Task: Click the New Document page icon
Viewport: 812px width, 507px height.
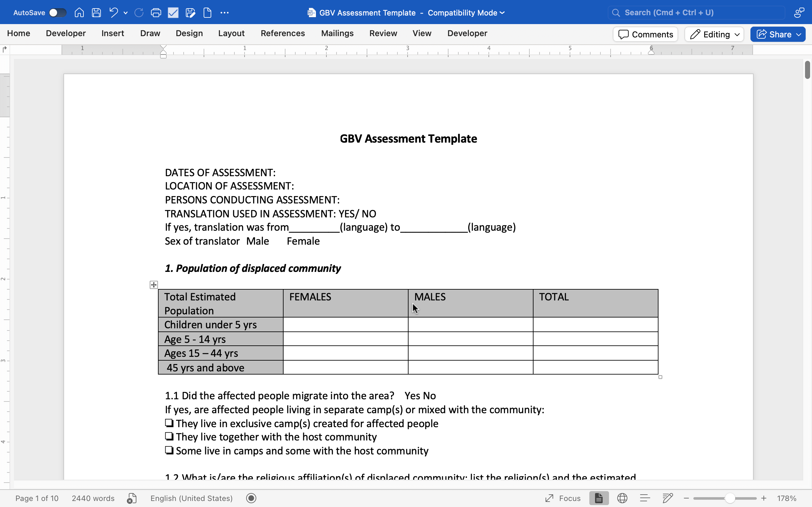Action: point(207,13)
